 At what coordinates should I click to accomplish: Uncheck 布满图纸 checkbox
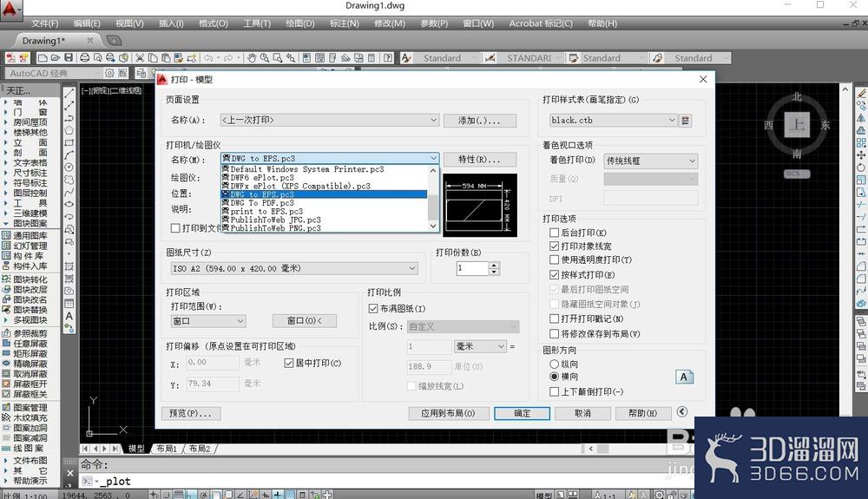(x=373, y=309)
